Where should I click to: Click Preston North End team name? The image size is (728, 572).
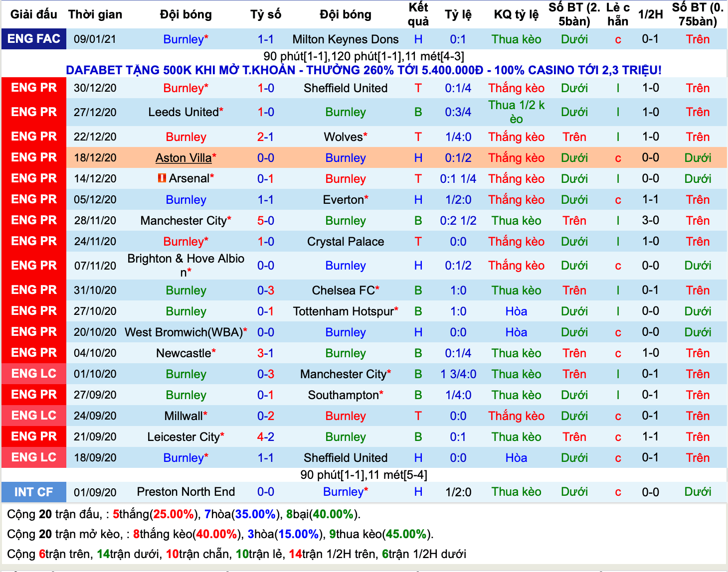(x=186, y=492)
